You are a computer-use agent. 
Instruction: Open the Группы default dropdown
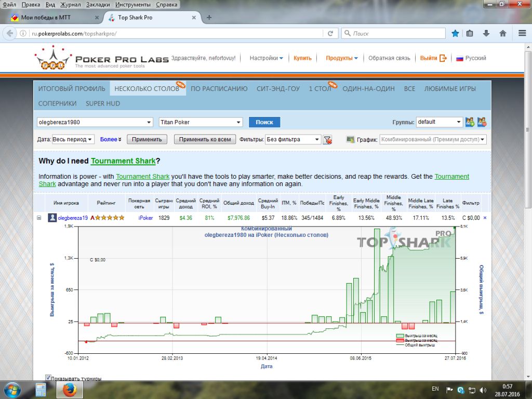click(x=440, y=122)
